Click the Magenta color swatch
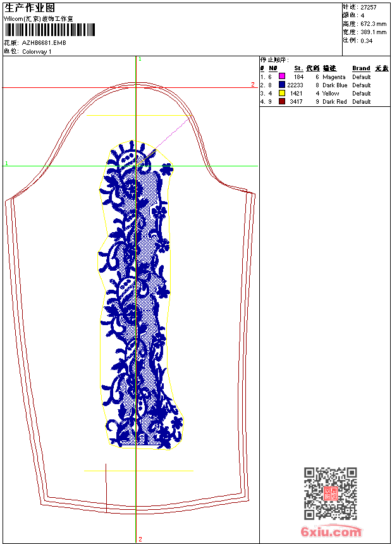Image resolution: width=392 pixels, height=544 pixels. point(282,77)
